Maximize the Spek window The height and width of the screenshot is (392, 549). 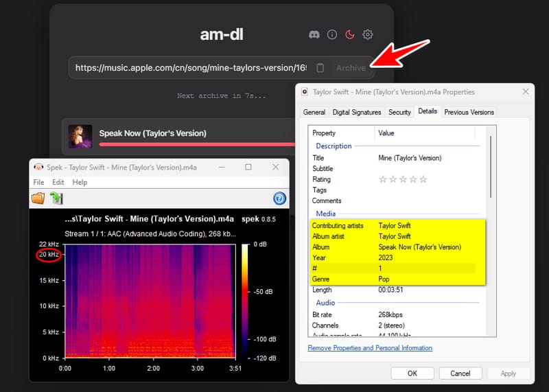(x=248, y=167)
